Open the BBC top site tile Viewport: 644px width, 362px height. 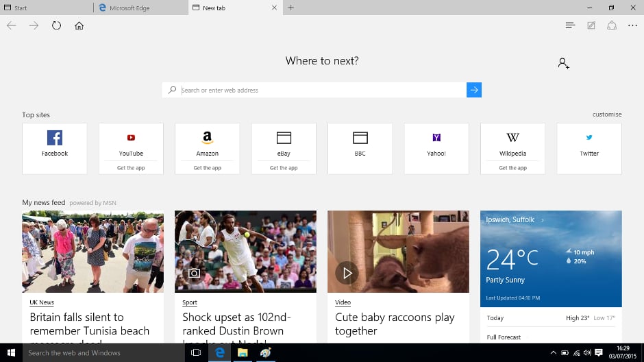360,148
